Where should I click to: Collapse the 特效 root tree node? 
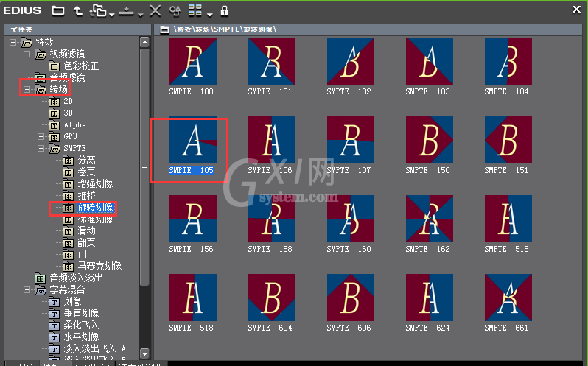pos(13,42)
